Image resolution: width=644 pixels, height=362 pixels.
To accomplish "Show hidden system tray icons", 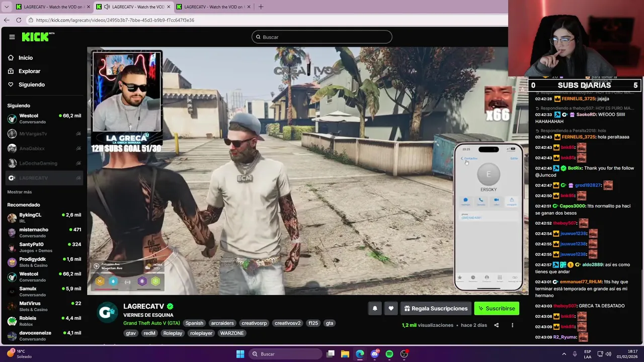I will (x=564, y=354).
